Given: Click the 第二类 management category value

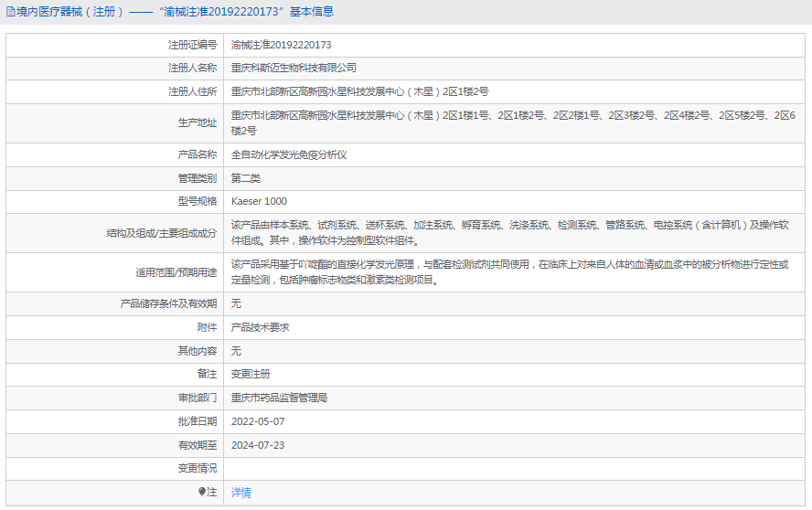Looking at the screenshot, I should coord(245,177).
